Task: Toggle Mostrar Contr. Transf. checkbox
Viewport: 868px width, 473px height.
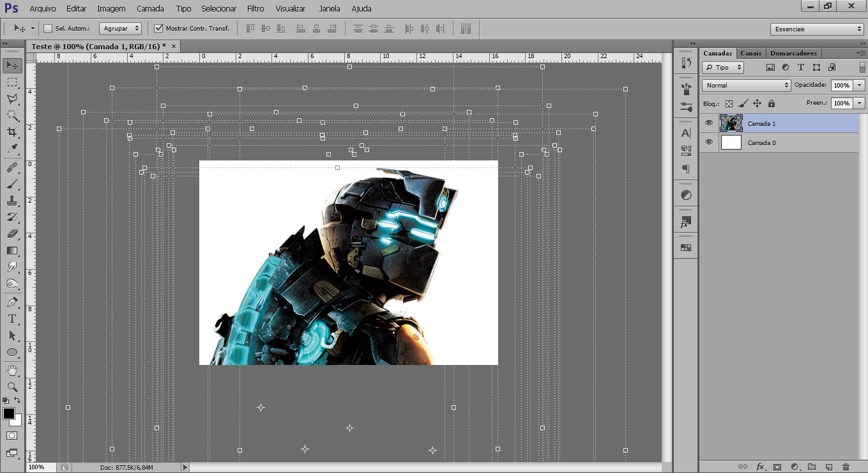Action: [x=158, y=29]
